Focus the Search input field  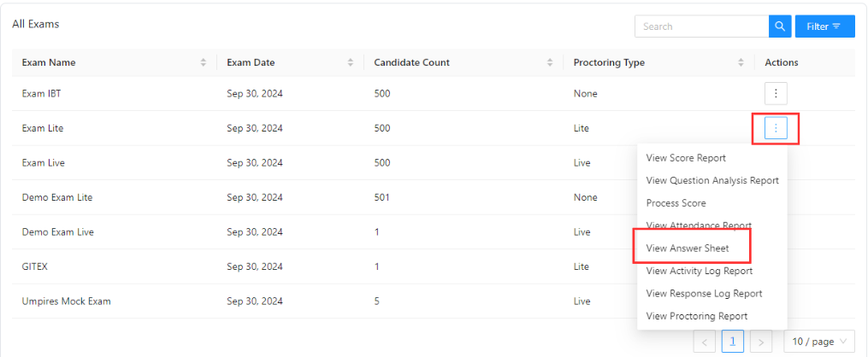pyautogui.click(x=702, y=26)
